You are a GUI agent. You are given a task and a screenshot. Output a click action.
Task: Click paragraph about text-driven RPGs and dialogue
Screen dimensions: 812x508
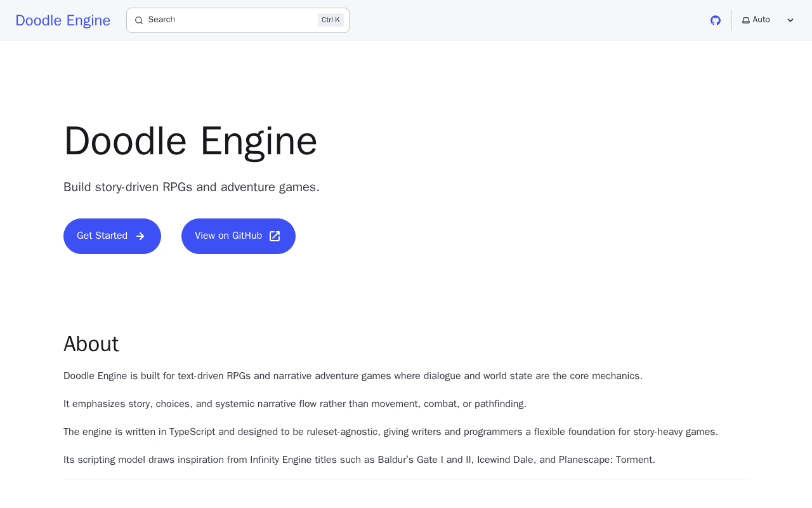(x=353, y=376)
